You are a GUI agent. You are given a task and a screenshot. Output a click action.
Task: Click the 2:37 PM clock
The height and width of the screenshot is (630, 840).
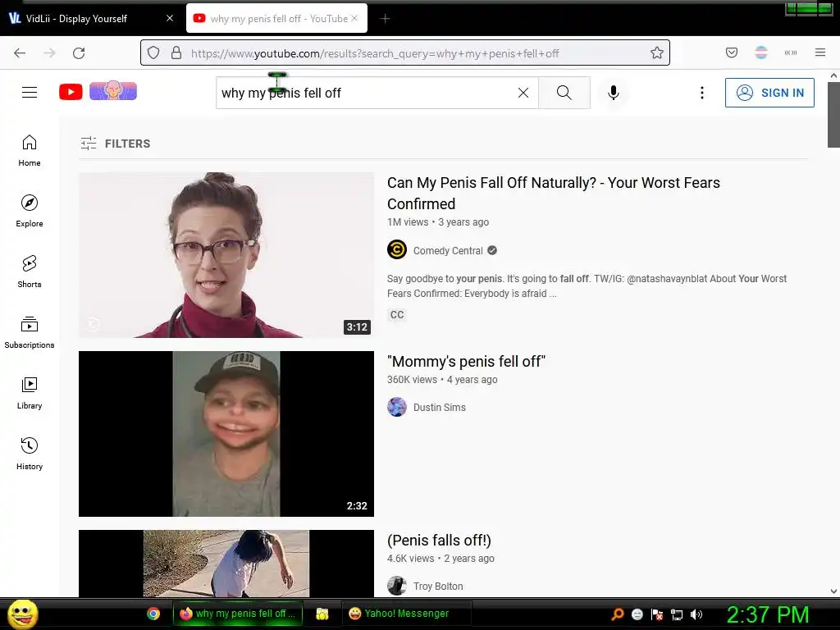[767, 614]
